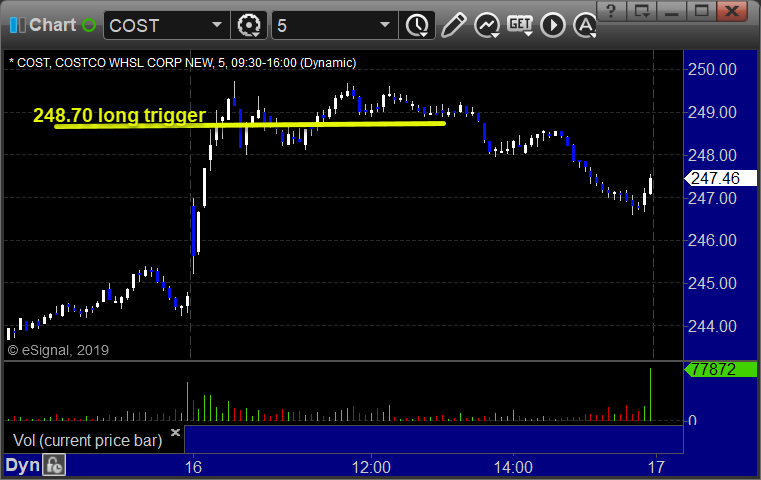Image resolution: width=761 pixels, height=480 pixels.
Task: Click the 244.00 price axis label
Action: pos(712,326)
